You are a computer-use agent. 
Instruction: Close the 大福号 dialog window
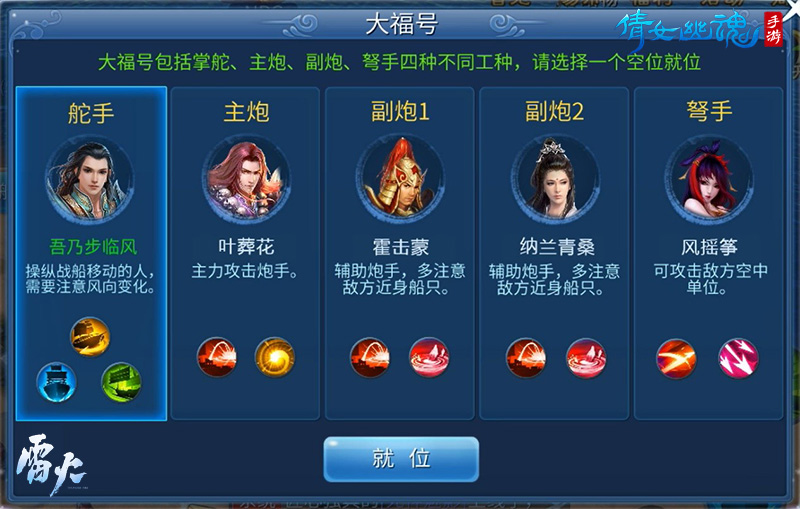coord(792,7)
